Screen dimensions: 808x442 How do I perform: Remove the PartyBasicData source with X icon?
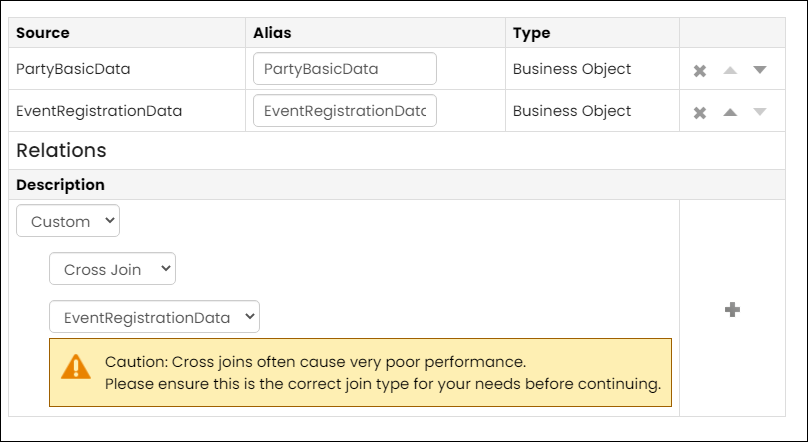pyautogui.click(x=699, y=71)
